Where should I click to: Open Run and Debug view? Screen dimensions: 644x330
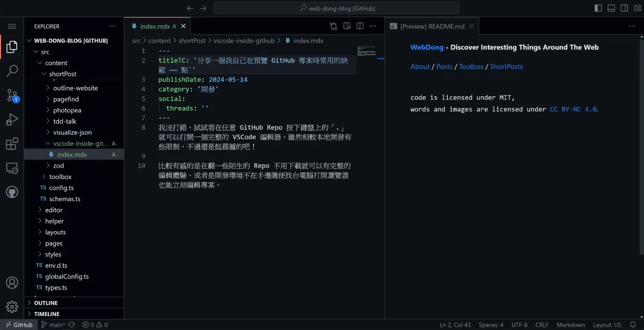(x=12, y=120)
